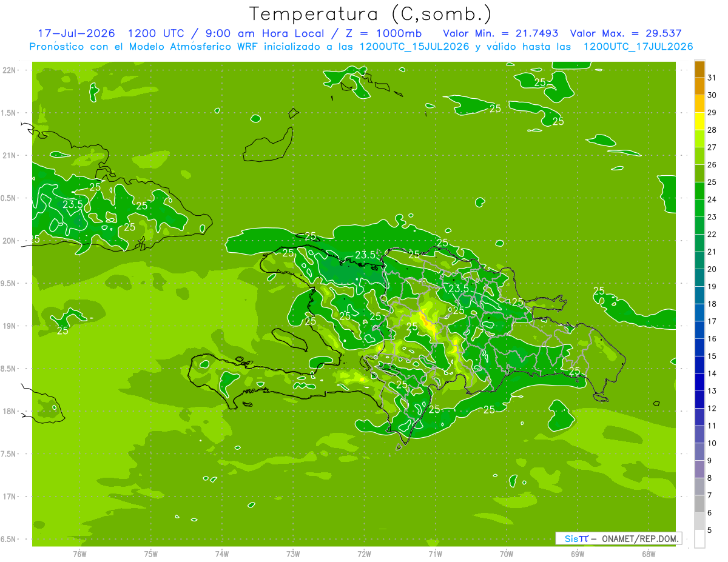Click the "22N" latitude axis label
This screenshot has width=728, height=562.
[x=10, y=70]
